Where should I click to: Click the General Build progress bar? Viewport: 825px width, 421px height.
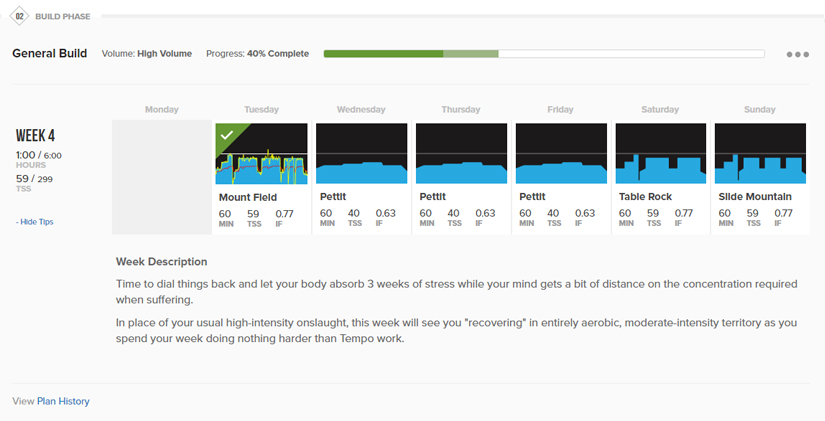[x=544, y=54]
